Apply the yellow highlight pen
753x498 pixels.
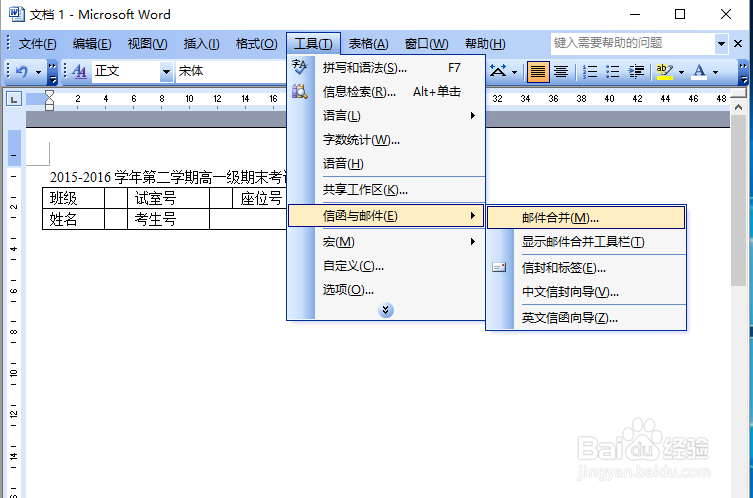665,72
